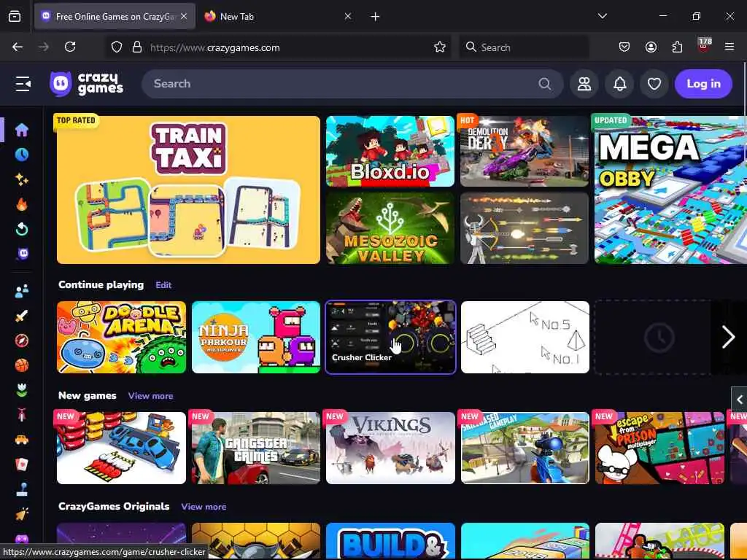Open the tulip flower category icon
The height and width of the screenshot is (560, 747).
[x=21, y=390]
